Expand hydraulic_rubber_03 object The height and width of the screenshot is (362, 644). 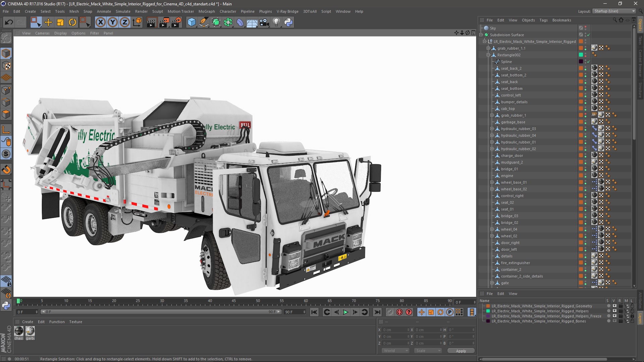click(492, 129)
